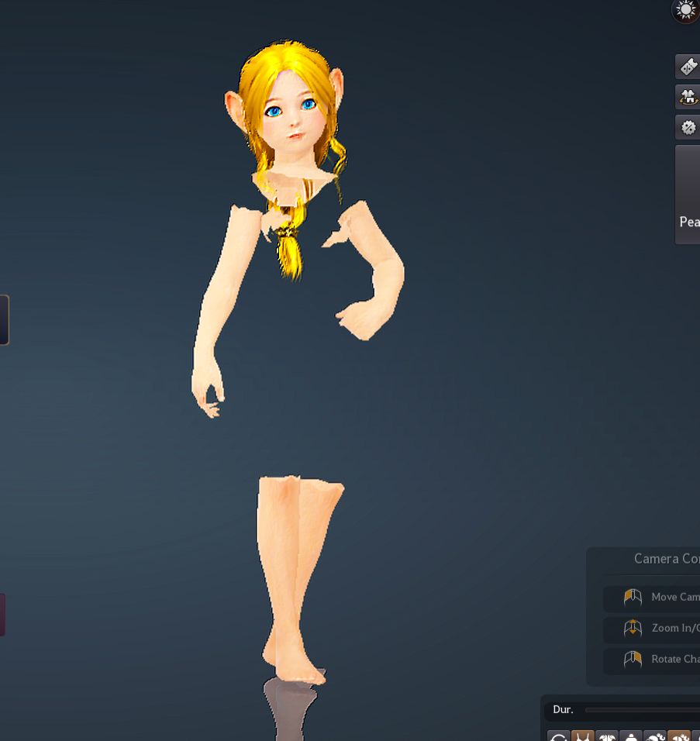This screenshot has width=700, height=741.
Task: Toggle the helmet visibility icon
Action: [x=631, y=736]
